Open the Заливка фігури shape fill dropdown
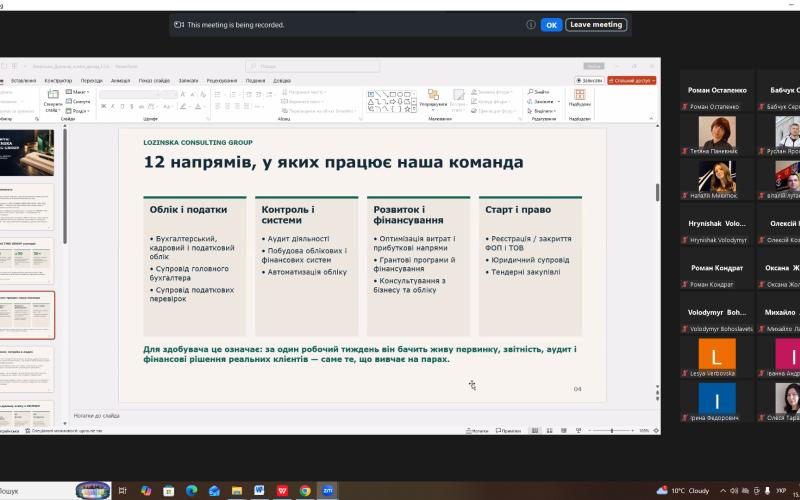800x500 pixels. tap(492, 92)
